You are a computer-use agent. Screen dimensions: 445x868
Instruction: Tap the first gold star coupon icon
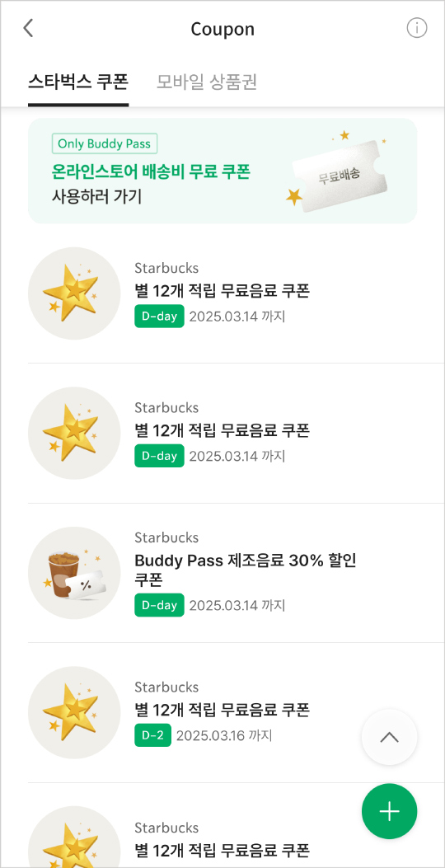coord(74,293)
